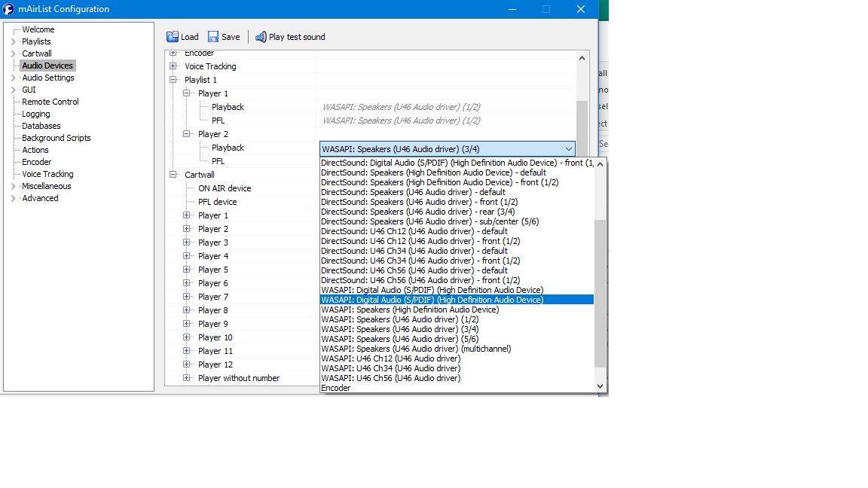Choose Encoder at the bottom of the device list
The width and height of the screenshot is (868, 488).
pyautogui.click(x=457, y=388)
